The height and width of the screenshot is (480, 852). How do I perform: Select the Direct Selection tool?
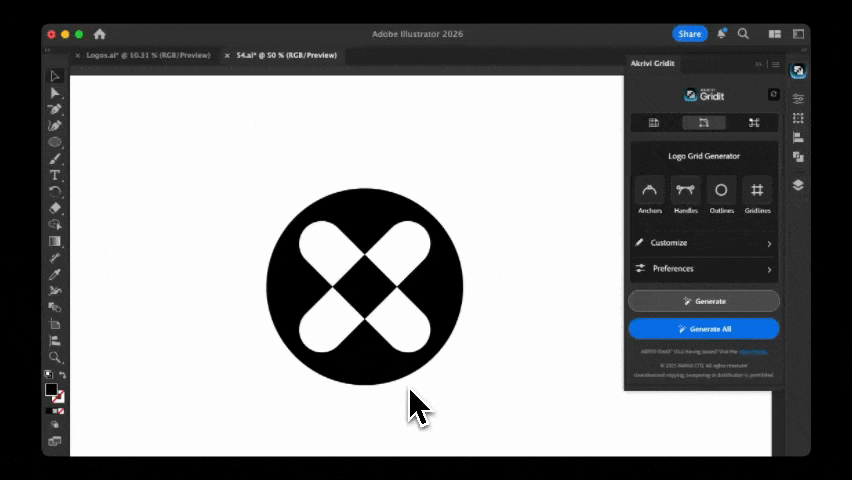pyautogui.click(x=55, y=93)
